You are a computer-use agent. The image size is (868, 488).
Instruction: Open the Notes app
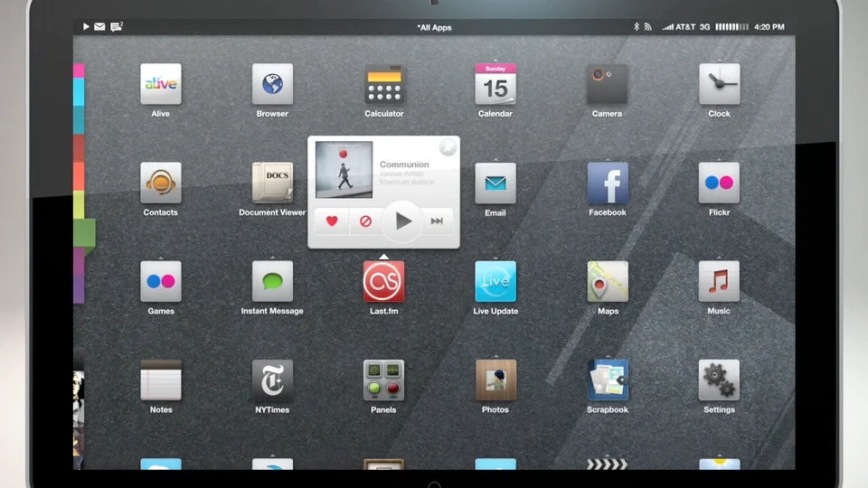[161, 380]
